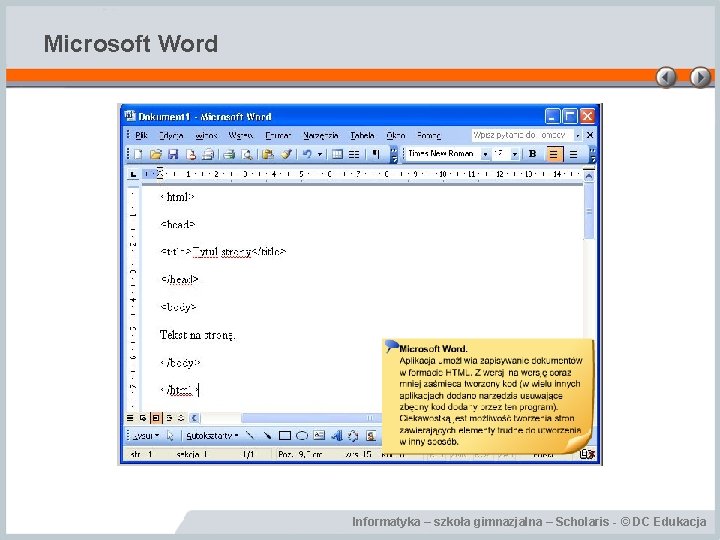Open the Pomoc menu
Image resolution: width=720 pixels, height=540 pixels.
pos(428,135)
